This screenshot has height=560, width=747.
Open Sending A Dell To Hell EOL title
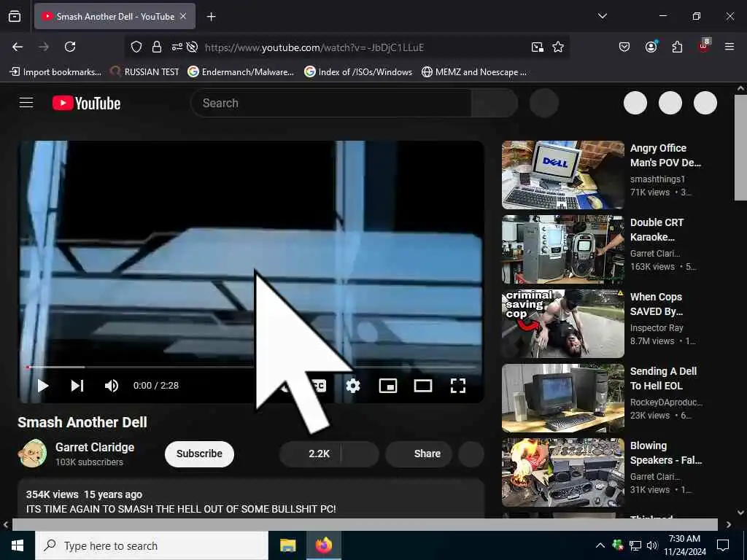click(x=663, y=378)
